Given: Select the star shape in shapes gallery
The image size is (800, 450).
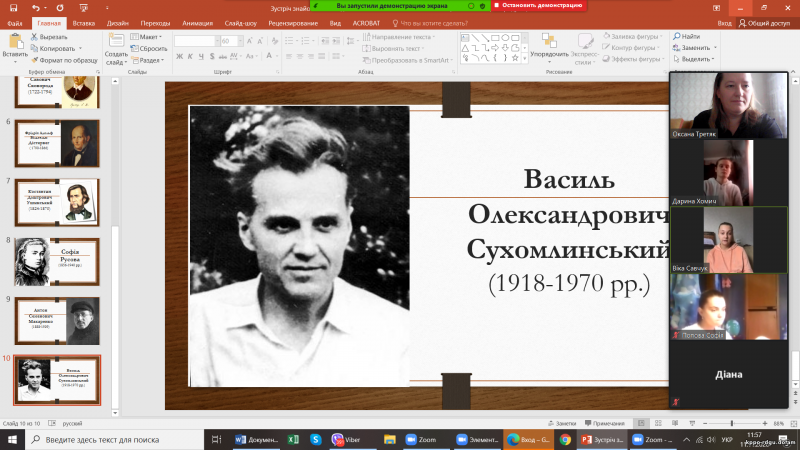Looking at the screenshot, I should (515, 58).
